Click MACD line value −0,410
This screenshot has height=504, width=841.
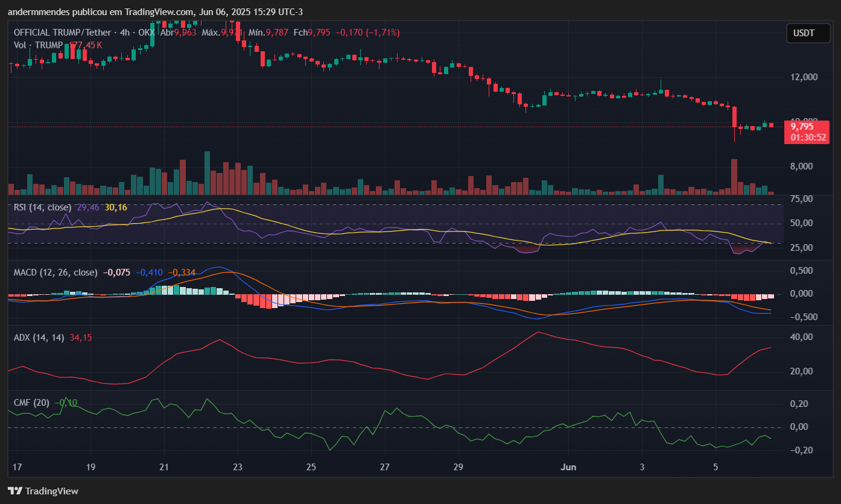149,272
